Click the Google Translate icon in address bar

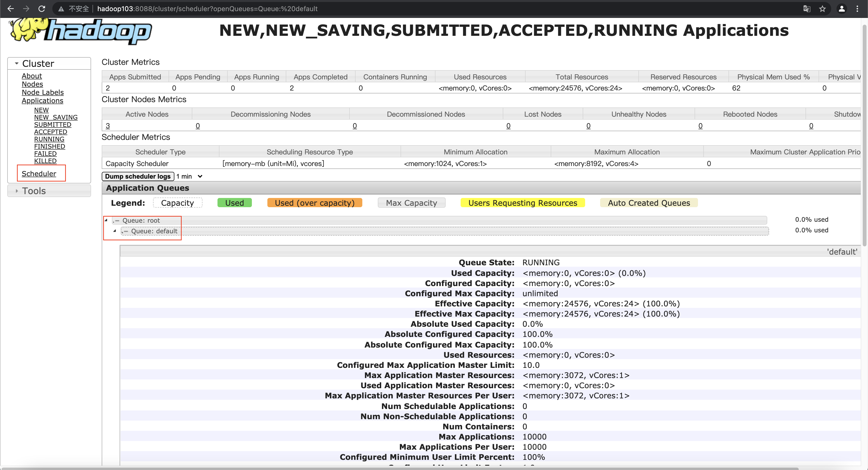coord(807,9)
